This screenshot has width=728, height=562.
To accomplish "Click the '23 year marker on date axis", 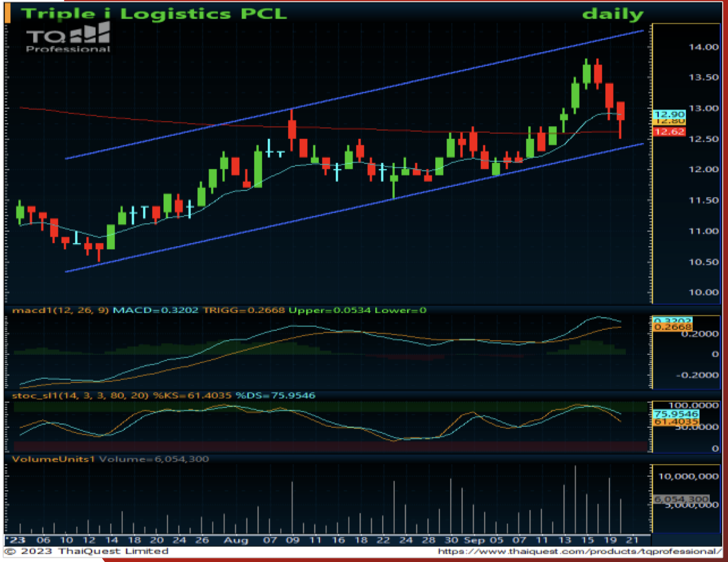I will coord(16,540).
